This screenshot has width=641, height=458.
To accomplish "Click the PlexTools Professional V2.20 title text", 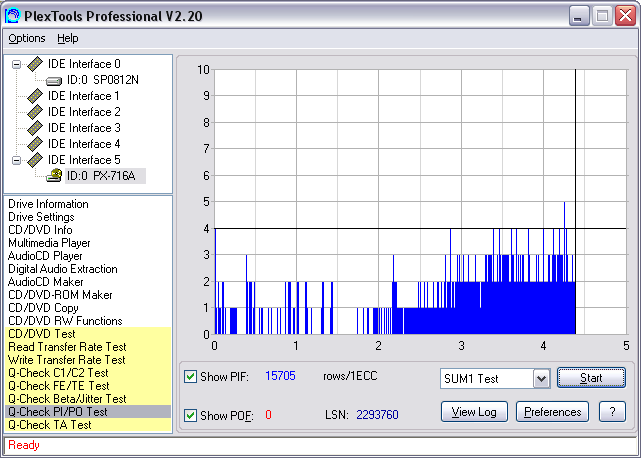I will point(113,16).
